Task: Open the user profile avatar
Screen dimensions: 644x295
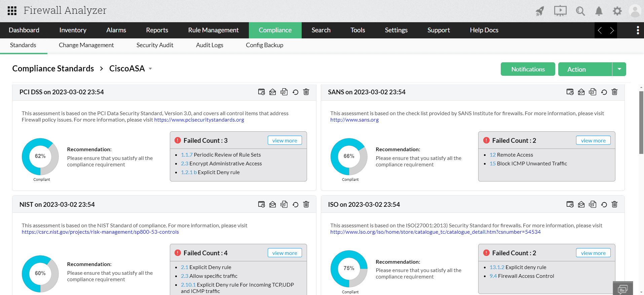Action: click(x=635, y=11)
